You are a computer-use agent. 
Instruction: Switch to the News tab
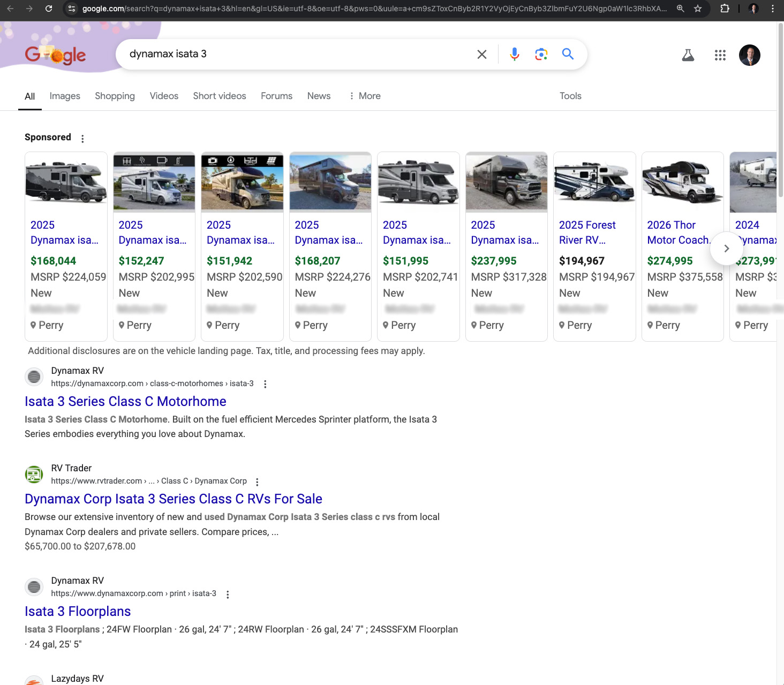point(319,96)
